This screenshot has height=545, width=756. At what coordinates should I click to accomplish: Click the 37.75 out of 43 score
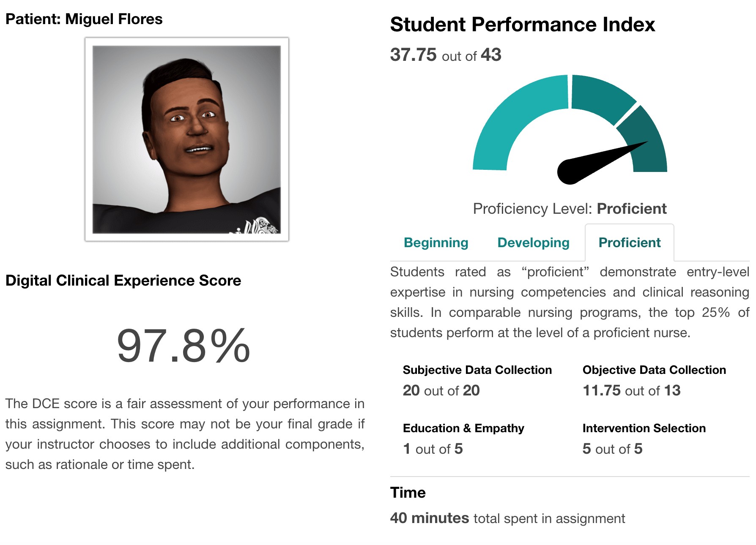[x=446, y=55]
